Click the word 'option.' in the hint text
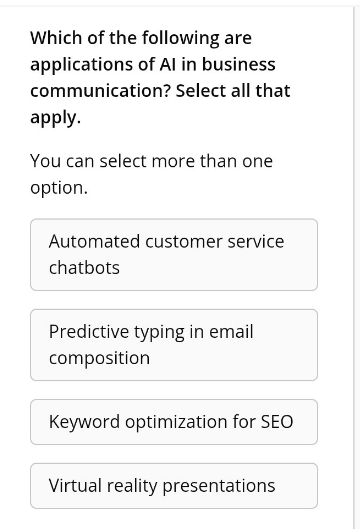Viewport: 360px width, 529px height. tap(59, 188)
